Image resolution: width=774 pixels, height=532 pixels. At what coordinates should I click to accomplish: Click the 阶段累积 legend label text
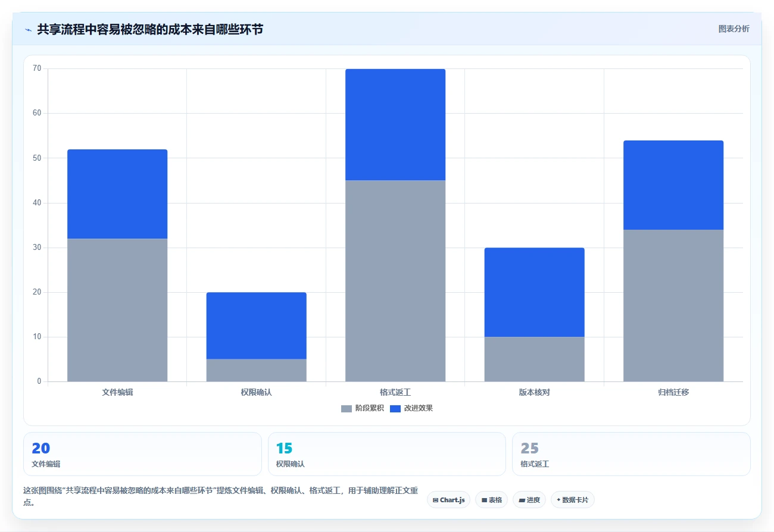click(x=369, y=408)
